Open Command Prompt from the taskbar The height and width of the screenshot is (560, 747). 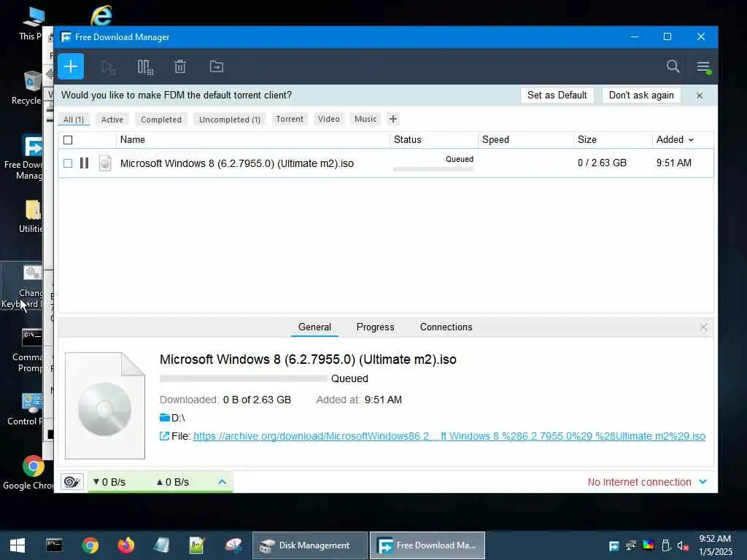click(54, 545)
